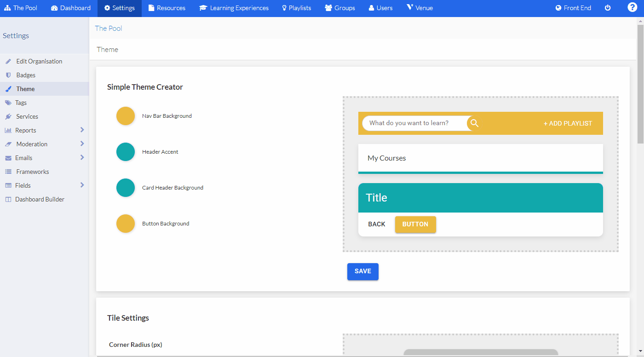
Task: Go to the Front End view
Action: point(573,8)
